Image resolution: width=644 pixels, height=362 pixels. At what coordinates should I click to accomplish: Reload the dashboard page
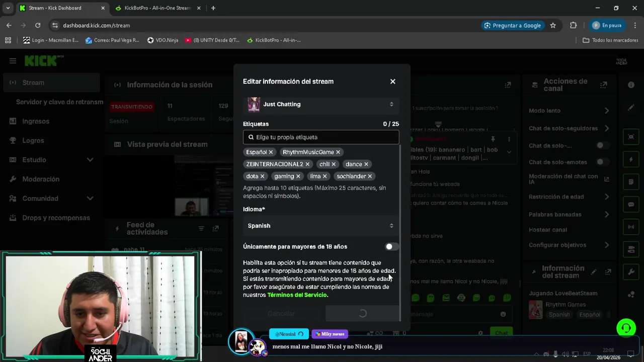tap(38, 25)
